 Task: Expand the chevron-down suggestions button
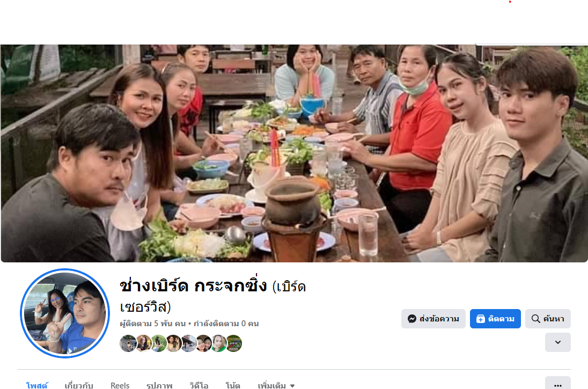click(x=558, y=342)
